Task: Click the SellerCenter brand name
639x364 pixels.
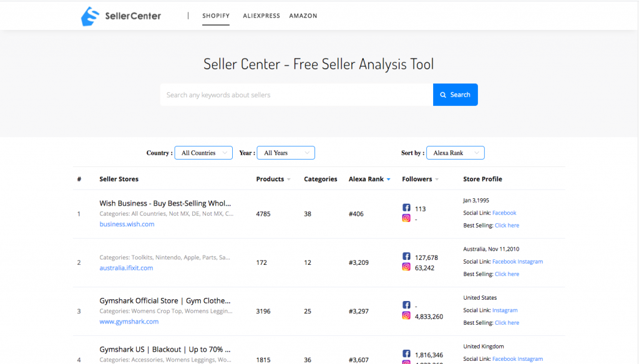Action: coord(133,16)
